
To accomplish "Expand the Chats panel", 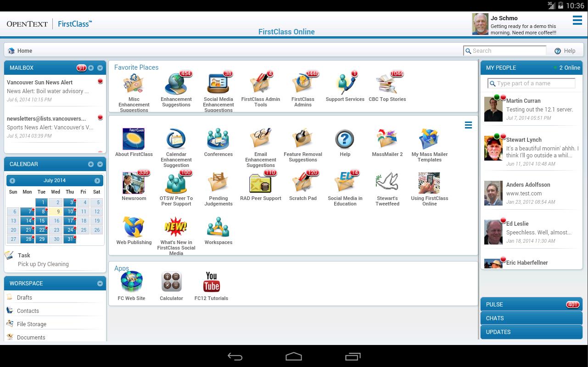I will click(x=532, y=318).
